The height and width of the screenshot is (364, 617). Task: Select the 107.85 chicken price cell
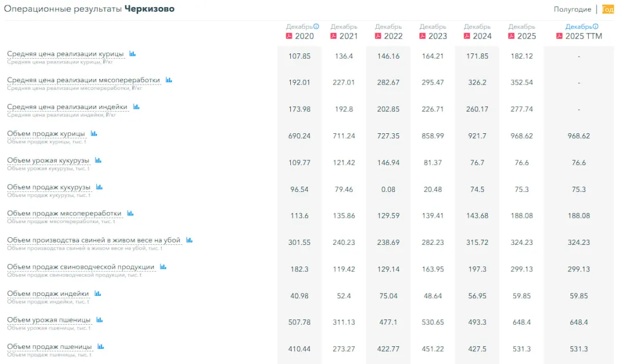(x=300, y=56)
